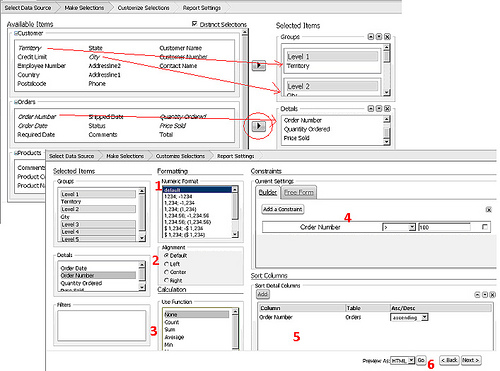Click the arrow button adding items to Details
500x371 pixels.
pyautogui.click(x=259, y=126)
